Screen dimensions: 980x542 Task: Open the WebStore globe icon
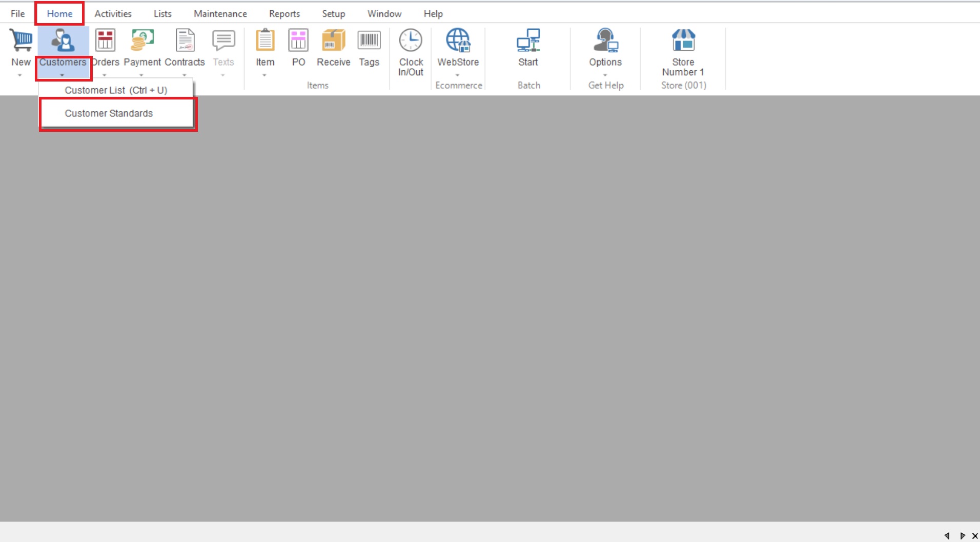coord(458,40)
